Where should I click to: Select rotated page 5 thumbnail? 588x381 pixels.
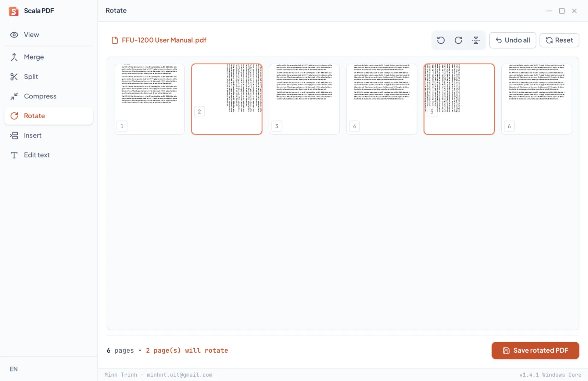(459, 99)
